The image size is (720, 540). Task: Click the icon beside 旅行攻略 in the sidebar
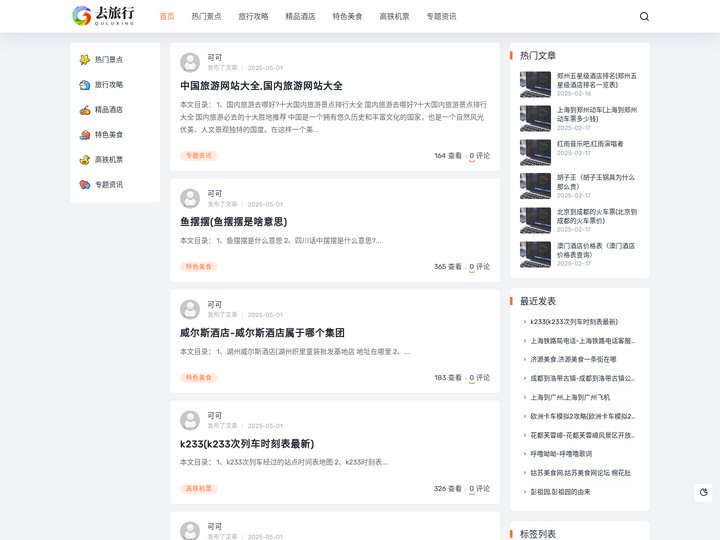[84, 84]
